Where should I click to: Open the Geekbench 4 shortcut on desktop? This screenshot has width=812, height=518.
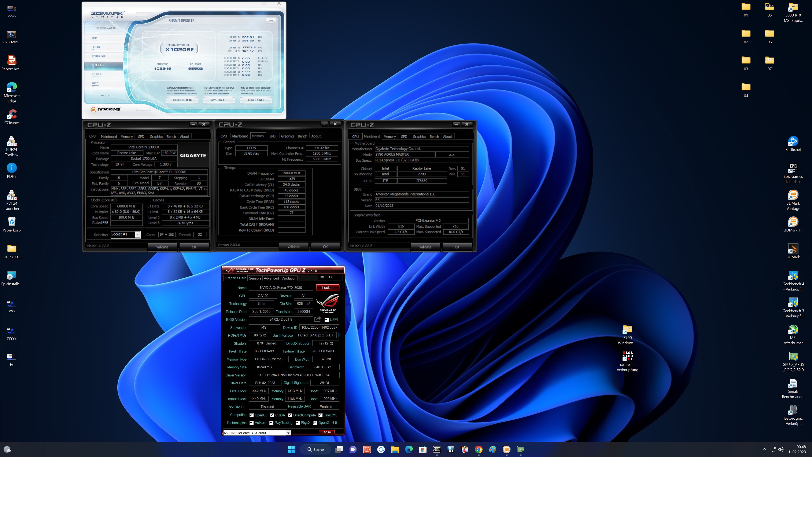click(793, 281)
